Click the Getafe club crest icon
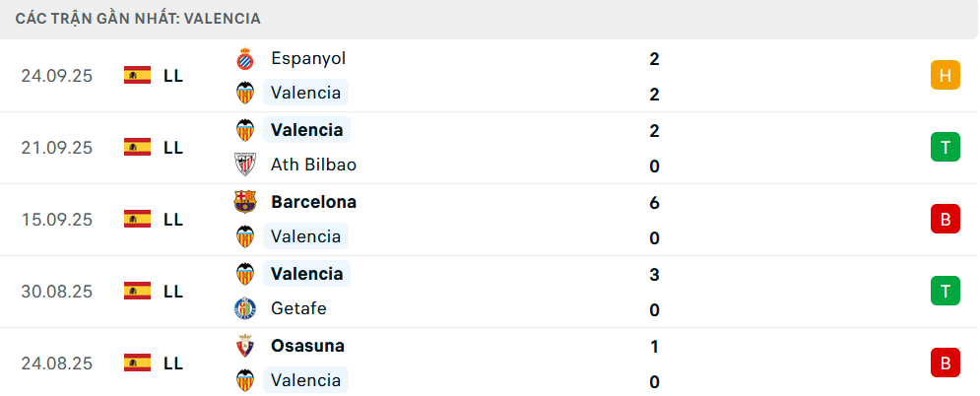980x396 pixels. click(x=244, y=308)
